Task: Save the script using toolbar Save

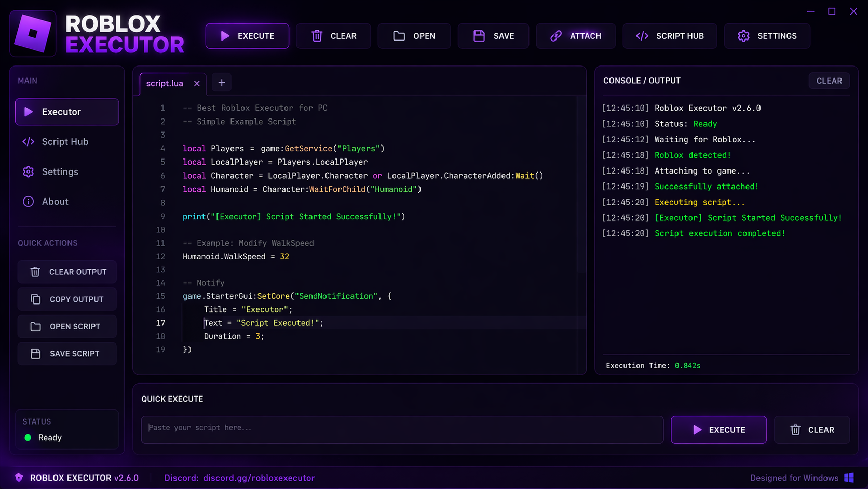Action: (493, 36)
